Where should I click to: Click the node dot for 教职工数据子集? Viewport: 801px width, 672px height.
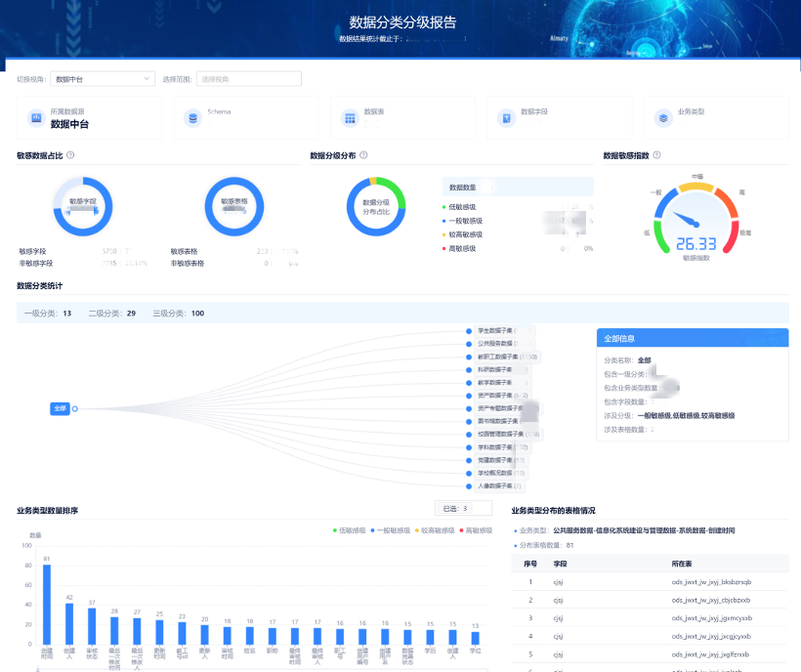(x=469, y=357)
